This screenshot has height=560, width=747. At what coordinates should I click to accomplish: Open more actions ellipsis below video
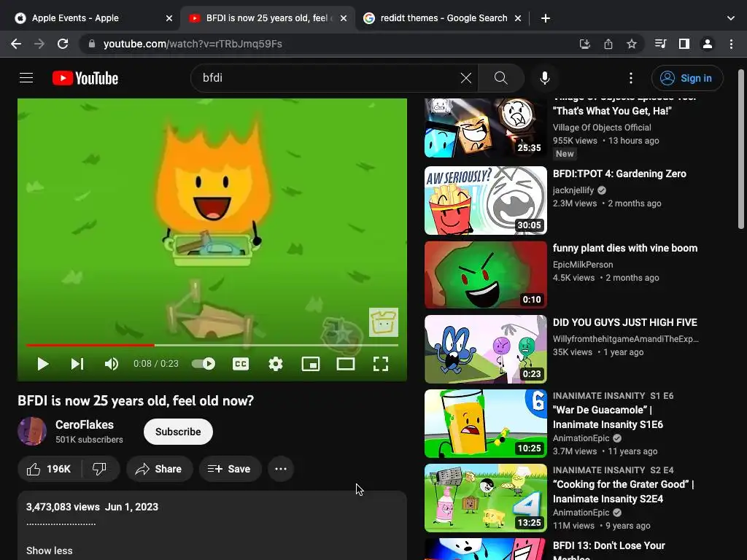pyautogui.click(x=281, y=469)
